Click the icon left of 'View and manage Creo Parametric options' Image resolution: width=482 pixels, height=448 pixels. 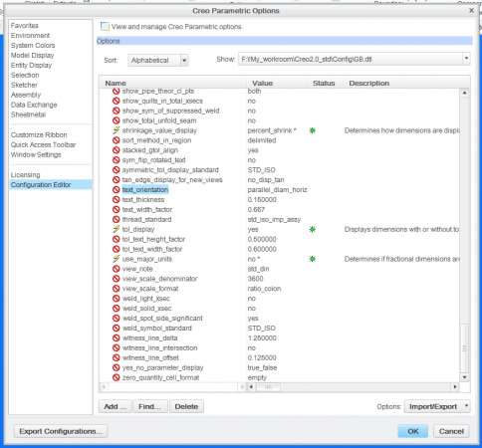(105, 27)
